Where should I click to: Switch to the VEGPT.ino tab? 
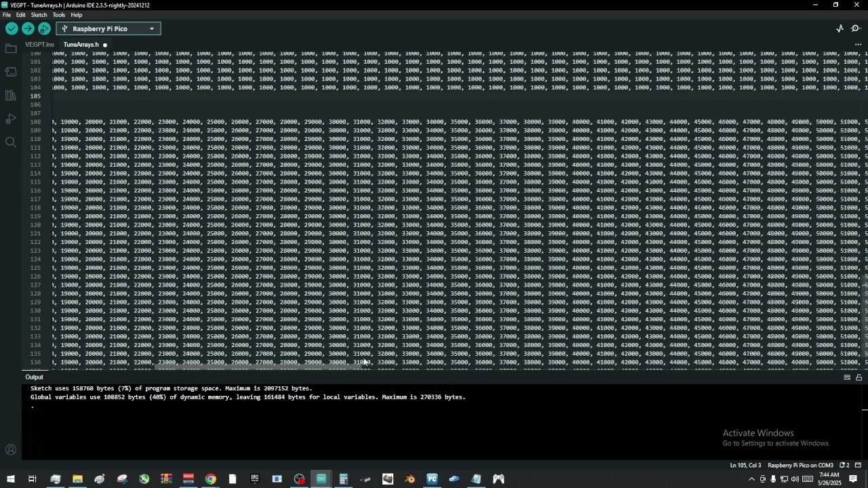click(x=39, y=45)
